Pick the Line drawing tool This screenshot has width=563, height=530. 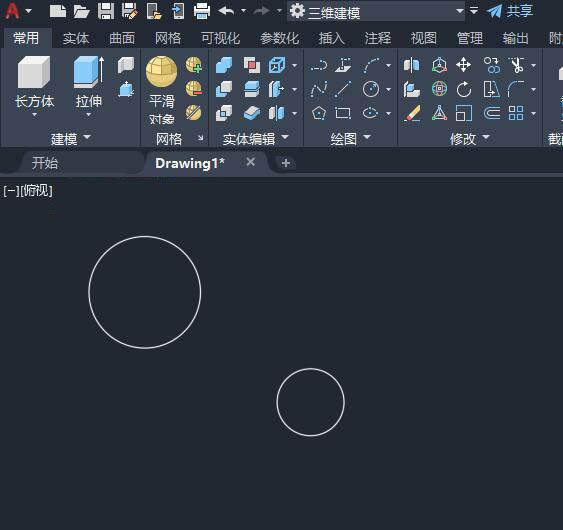point(343,89)
